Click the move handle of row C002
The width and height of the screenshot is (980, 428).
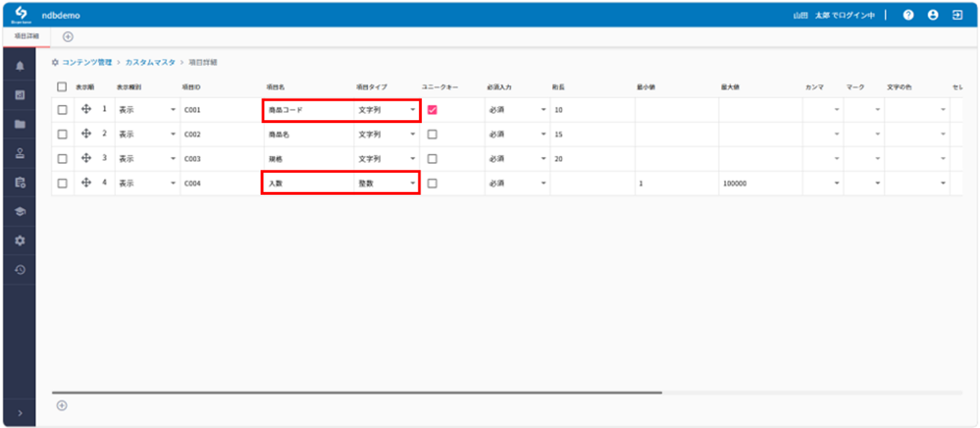pyautogui.click(x=86, y=134)
